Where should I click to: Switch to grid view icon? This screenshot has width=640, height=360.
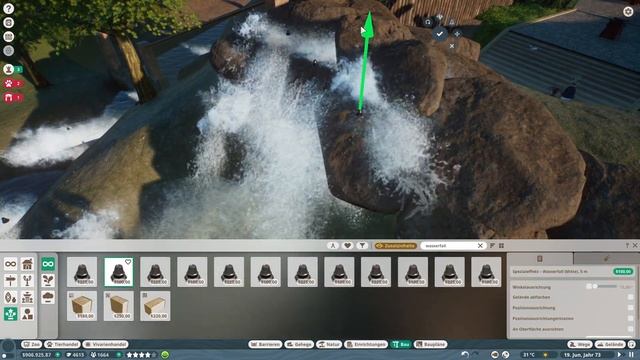click(x=502, y=246)
